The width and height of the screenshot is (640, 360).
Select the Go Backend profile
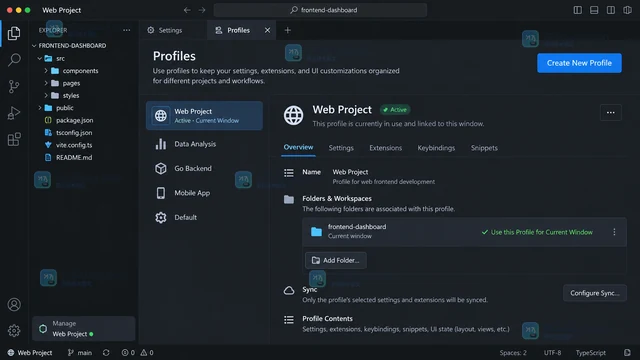tap(204, 169)
